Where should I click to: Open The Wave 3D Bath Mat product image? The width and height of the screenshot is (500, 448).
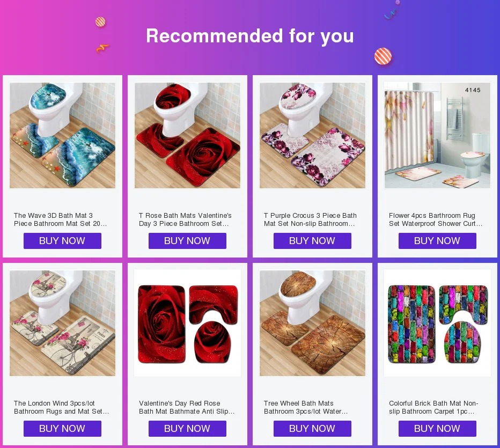[x=62, y=135]
